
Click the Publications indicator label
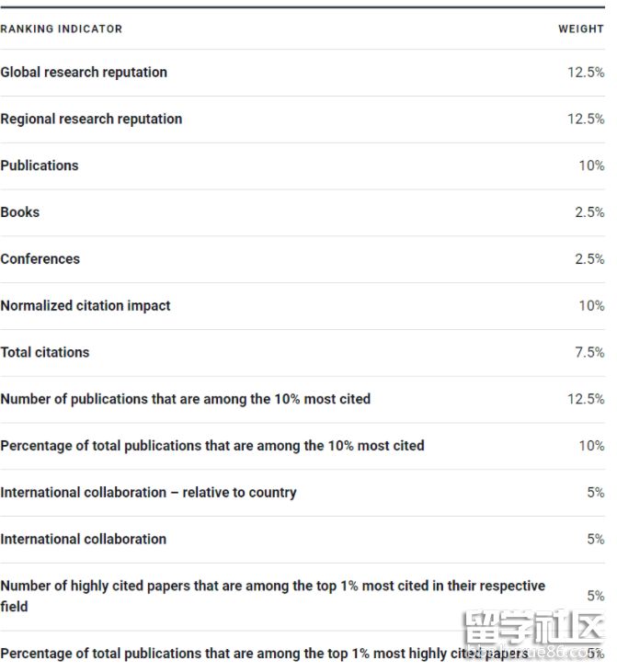pos(40,165)
